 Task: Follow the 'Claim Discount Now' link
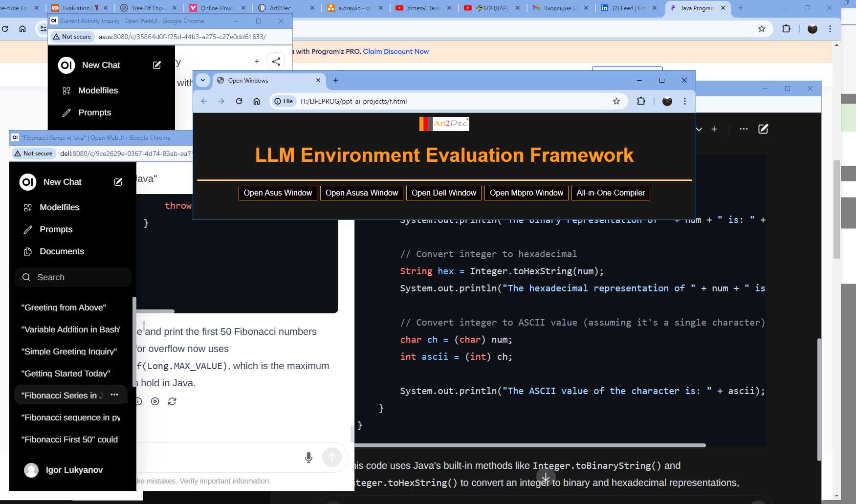[395, 51]
